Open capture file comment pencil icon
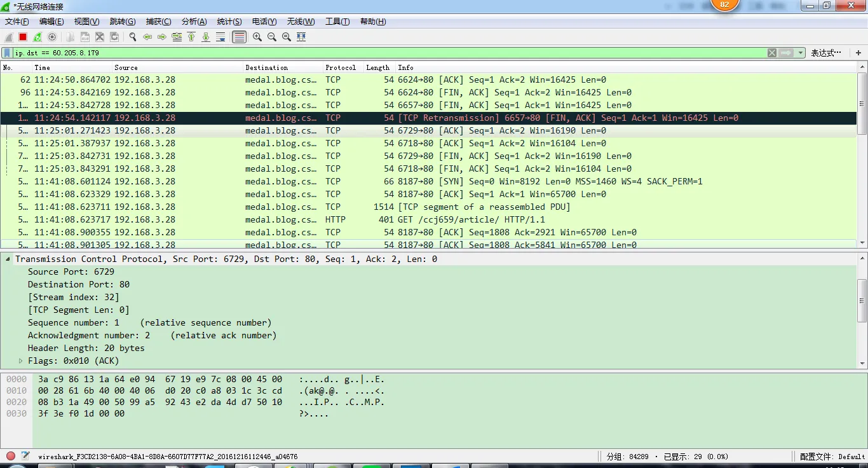This screenshot has height=468, width=868. pyautogui.click(x=25, y=456)
